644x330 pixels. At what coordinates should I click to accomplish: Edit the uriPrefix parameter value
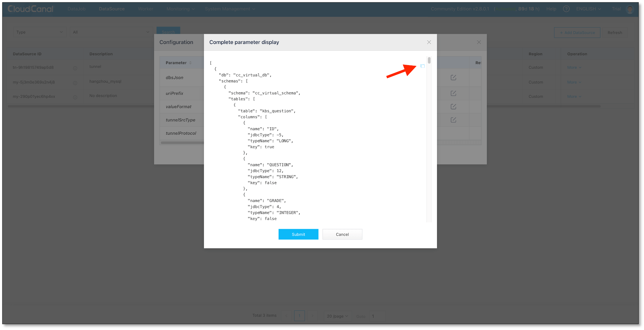click(453, 93)
